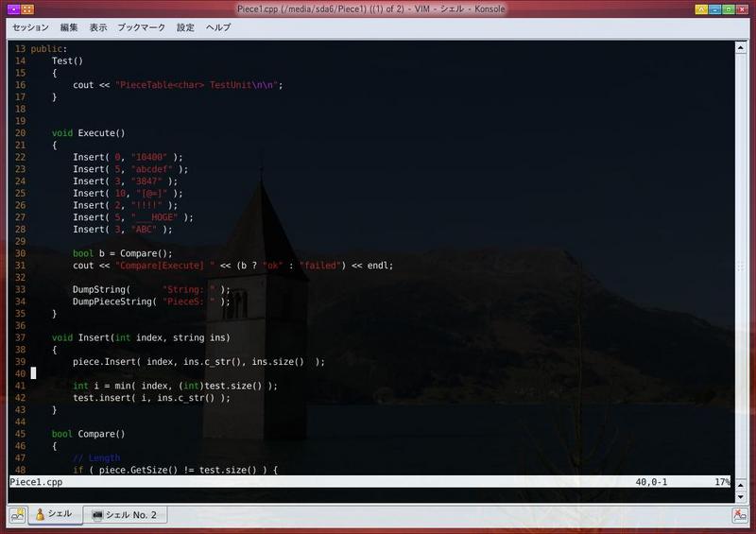Click the yellow shade button in title bar

tap(701, 9)
